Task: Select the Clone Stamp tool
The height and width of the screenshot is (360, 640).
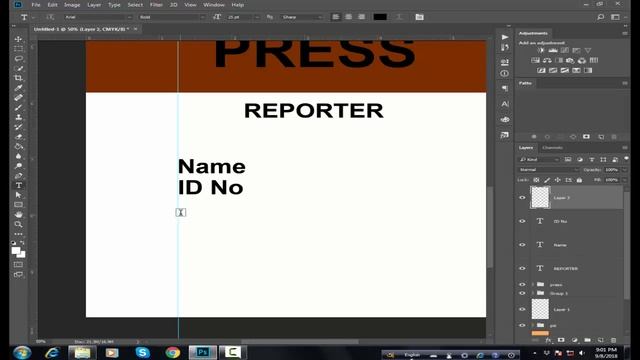Action: coord(18,117)
